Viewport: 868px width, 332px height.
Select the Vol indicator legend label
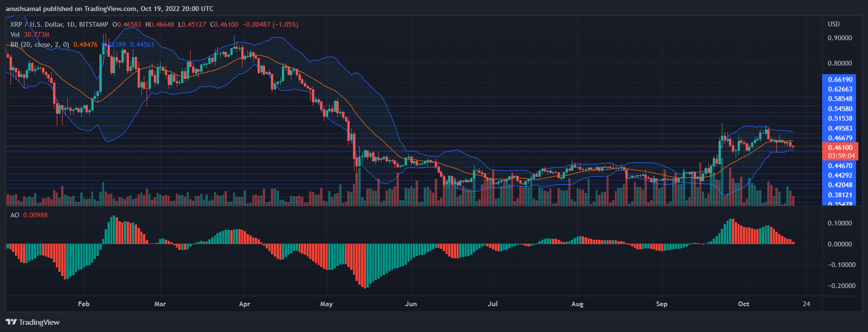(15, 34)
